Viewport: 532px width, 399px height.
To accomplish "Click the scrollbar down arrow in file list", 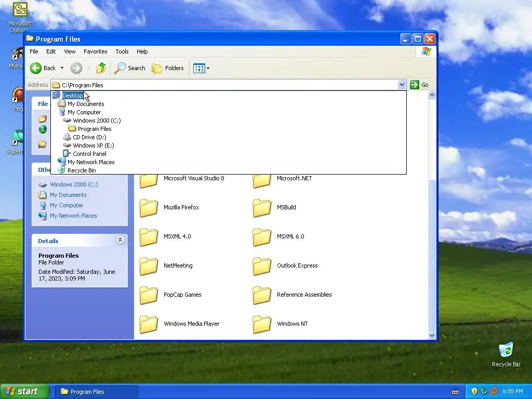I will (432, 335).
